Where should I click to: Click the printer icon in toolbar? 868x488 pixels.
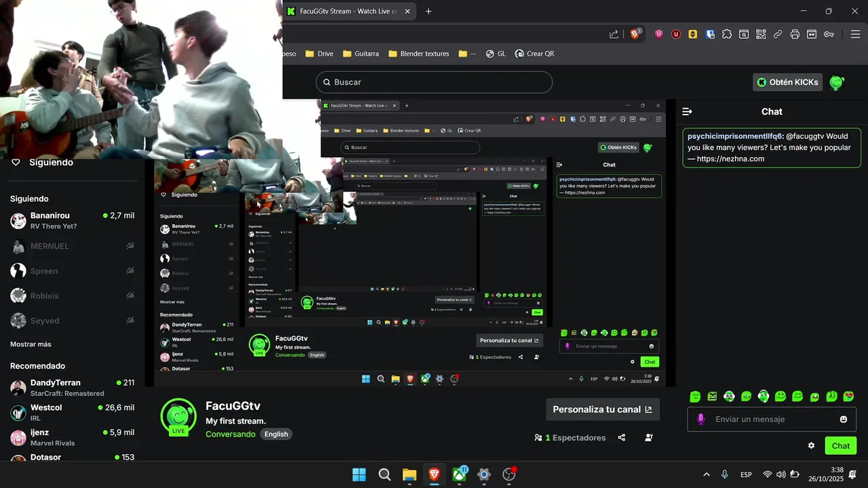click(x=795, y=34)
